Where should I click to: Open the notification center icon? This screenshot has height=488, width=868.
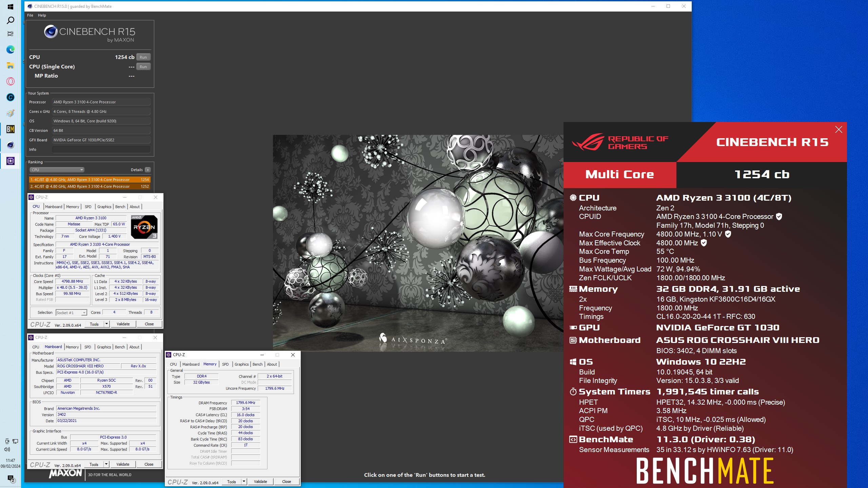[11, 479]
